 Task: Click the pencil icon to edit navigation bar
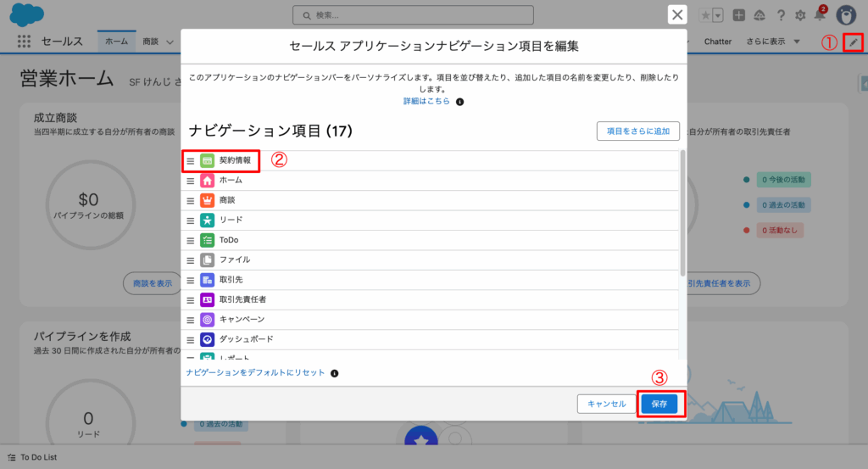click(853, 42)
